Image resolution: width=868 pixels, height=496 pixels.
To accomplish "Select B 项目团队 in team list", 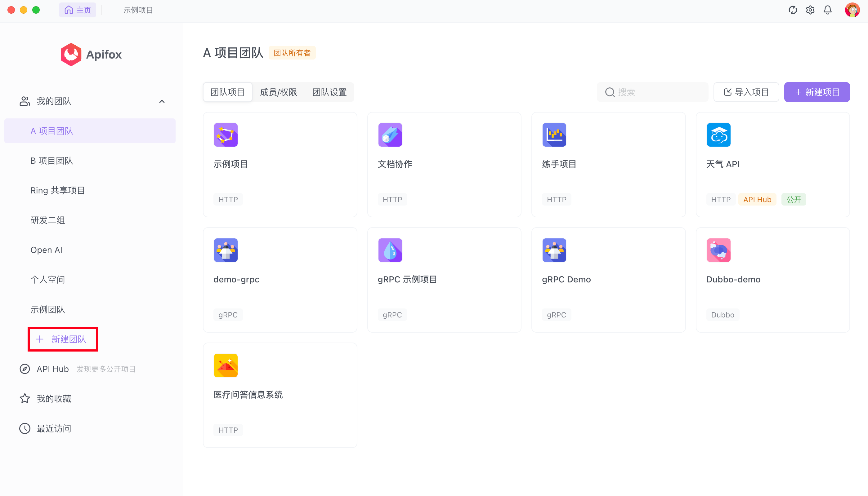I will (52, 161).
